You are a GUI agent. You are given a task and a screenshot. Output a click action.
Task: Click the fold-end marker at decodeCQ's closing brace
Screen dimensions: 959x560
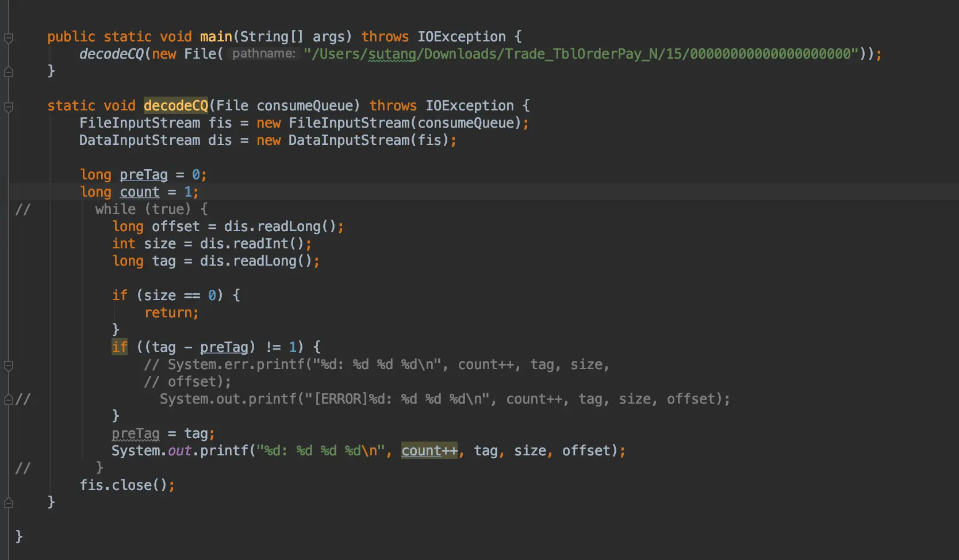tap(9, 503)
